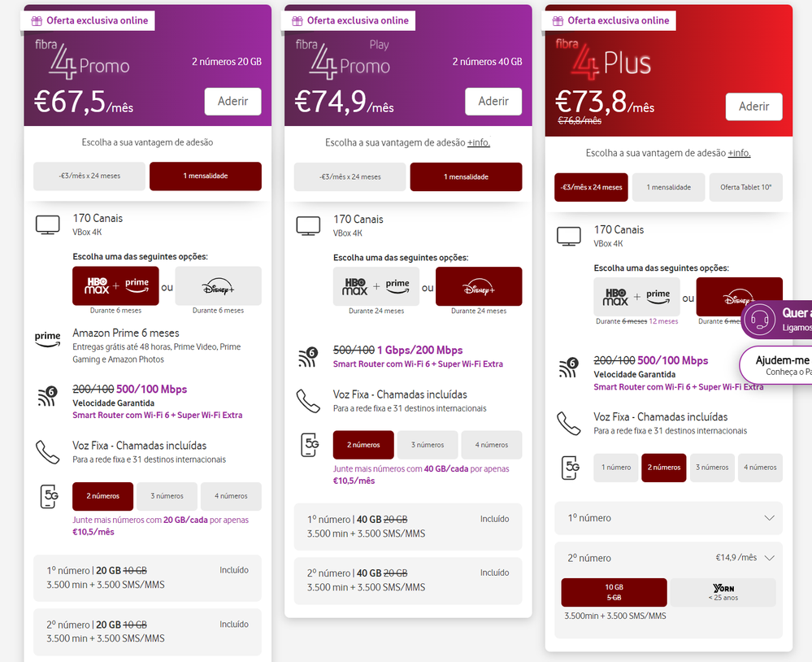Open +info. link in Fibra 4 Plus card

coord(739,153)
